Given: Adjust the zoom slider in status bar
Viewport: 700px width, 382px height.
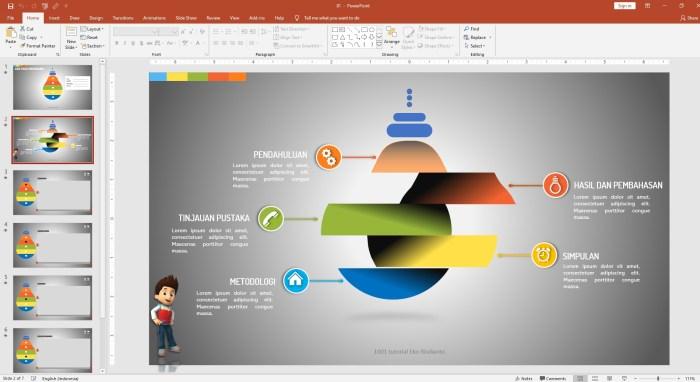Looking at the screenshot, I should (657, 378).
